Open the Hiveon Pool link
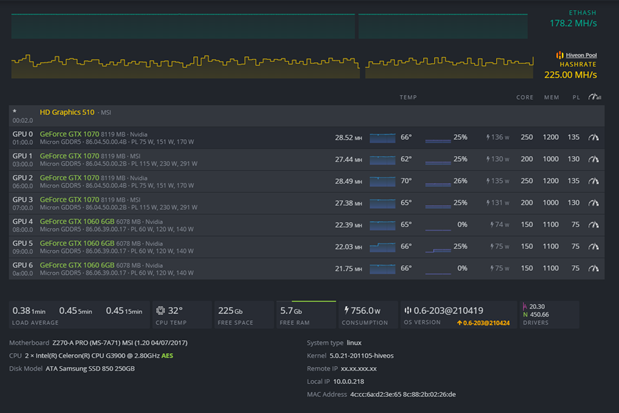 point(581,55)
